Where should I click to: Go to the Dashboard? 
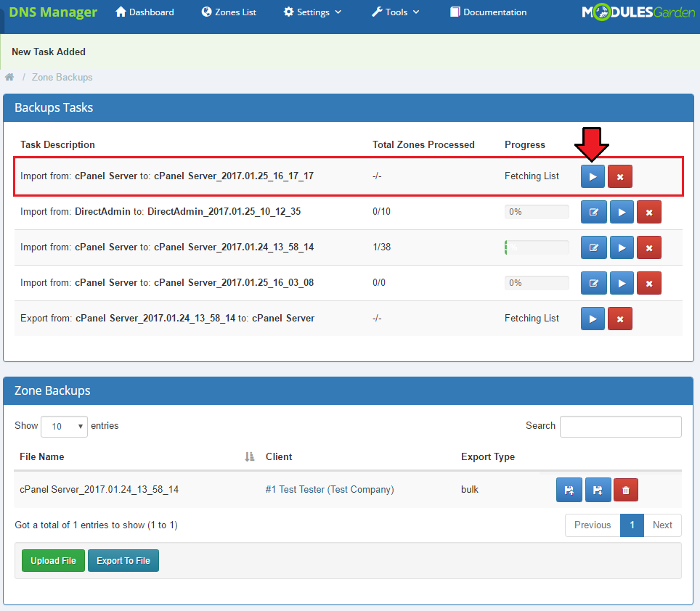tap(145, 12)
